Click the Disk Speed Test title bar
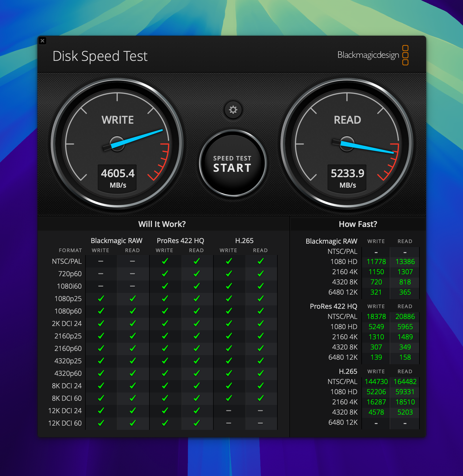The height and width of the screenshot is (476, 463). point(100,56)
